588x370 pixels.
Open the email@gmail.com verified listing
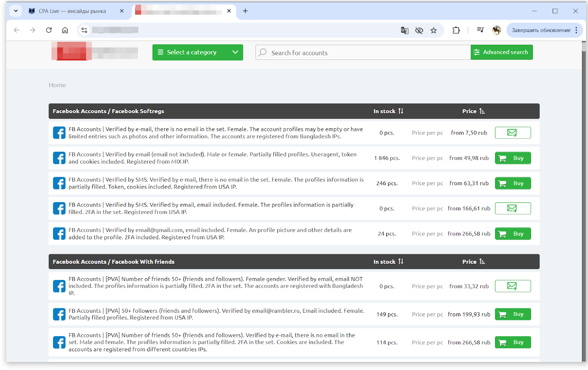coord(210,234)
